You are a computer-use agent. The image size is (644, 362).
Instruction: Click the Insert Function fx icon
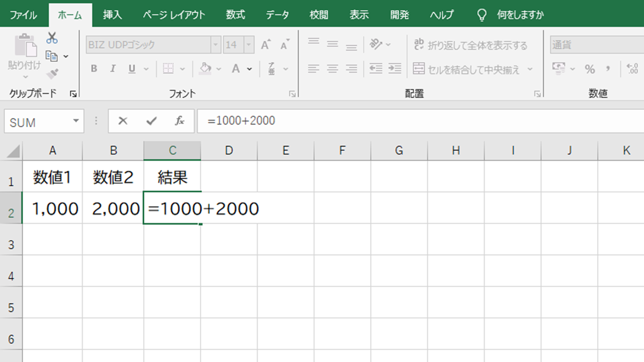click(x=180, y=121)
